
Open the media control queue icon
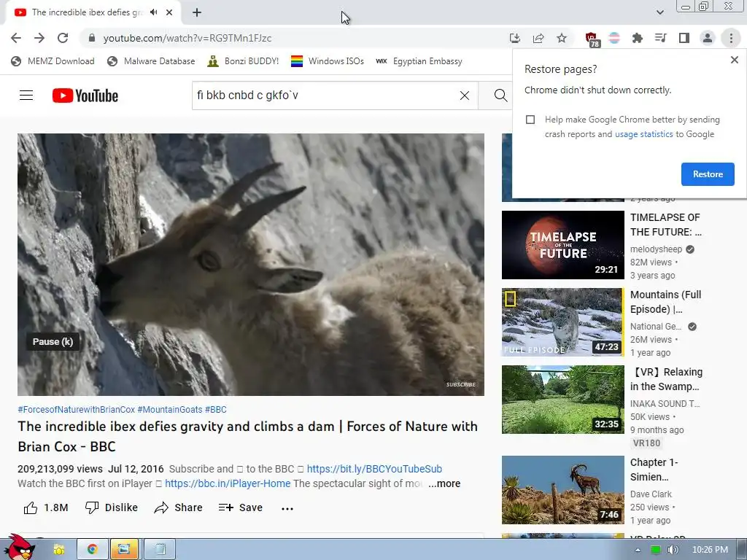pos(660,38)
